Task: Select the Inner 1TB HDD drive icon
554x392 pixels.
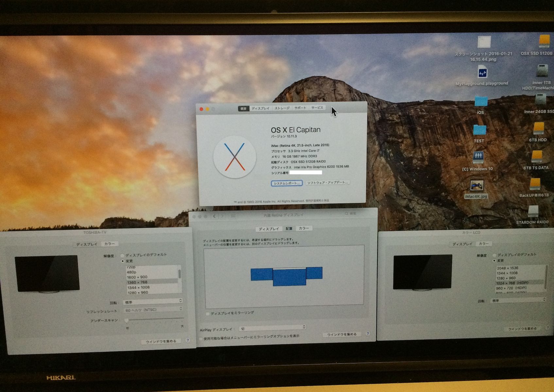Action: coord(542,71)
